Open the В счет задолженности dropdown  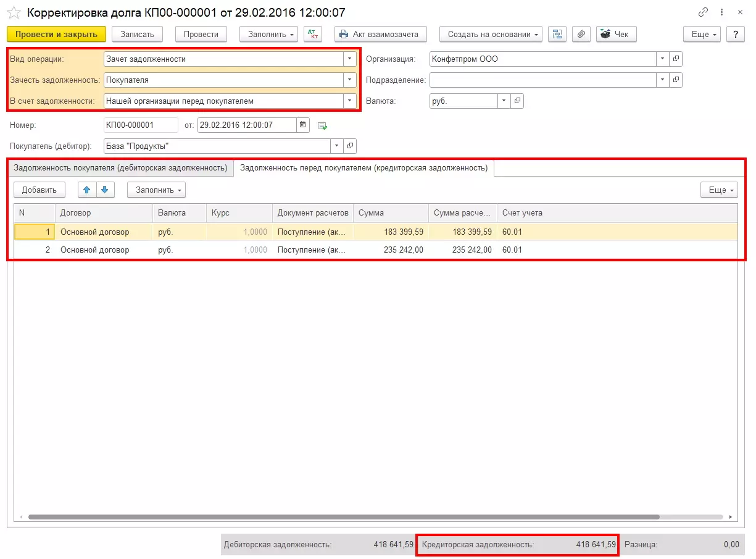350,101
